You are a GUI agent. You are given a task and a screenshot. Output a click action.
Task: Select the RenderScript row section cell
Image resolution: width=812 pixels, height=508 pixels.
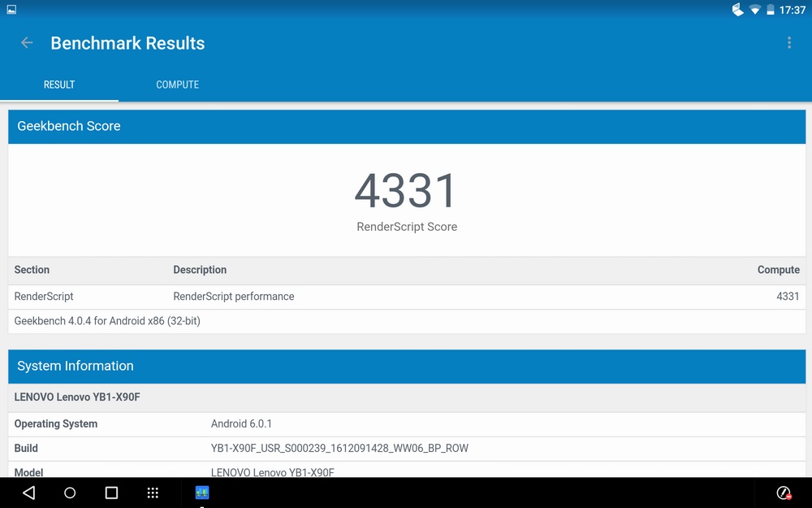click(x=44, y=297)
